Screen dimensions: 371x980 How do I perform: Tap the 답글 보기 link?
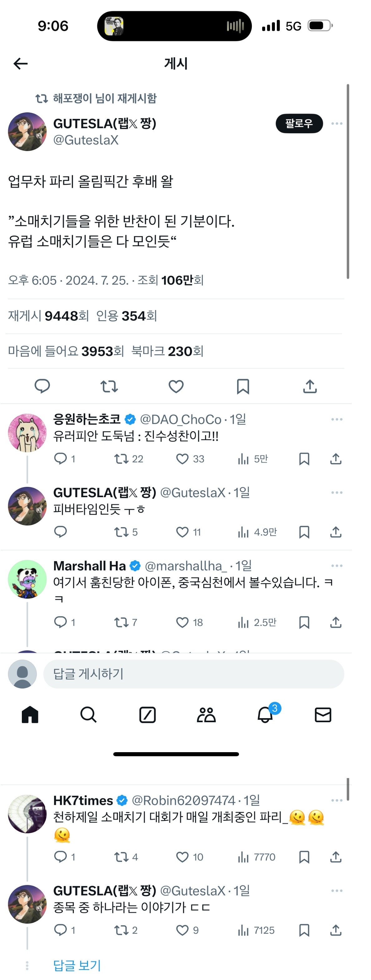coord(77,965)
